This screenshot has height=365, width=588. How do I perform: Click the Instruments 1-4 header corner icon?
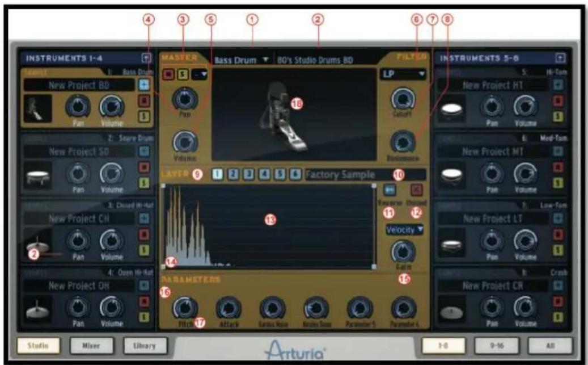[x=147, y=58]
